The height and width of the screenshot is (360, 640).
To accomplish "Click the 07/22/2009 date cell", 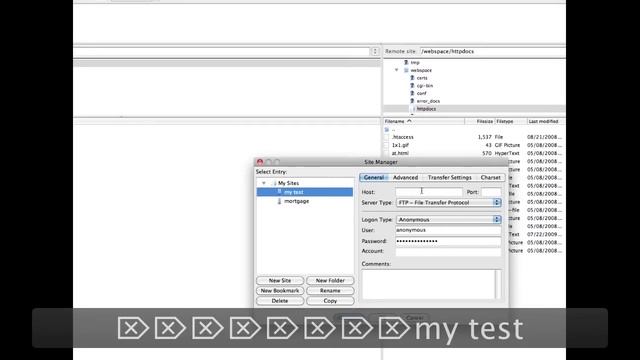I will coord(544,235).
